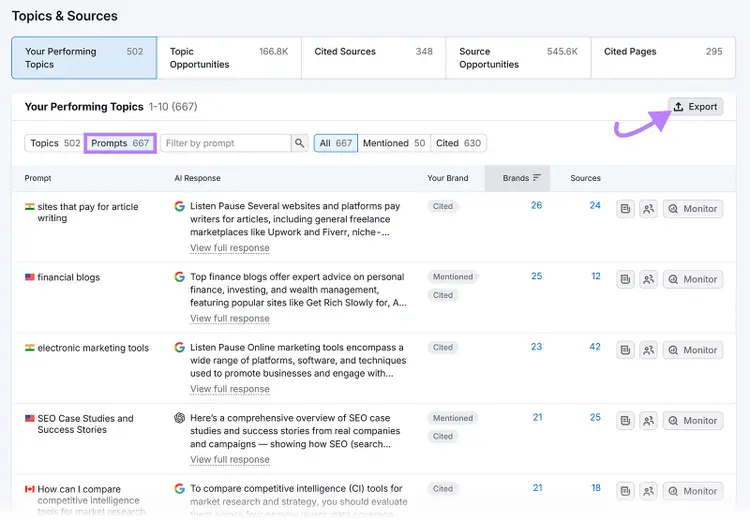Screen dimensions: 750x521
Task: Monitor the electronic marketing tools prompt
Action: [693, 350]
